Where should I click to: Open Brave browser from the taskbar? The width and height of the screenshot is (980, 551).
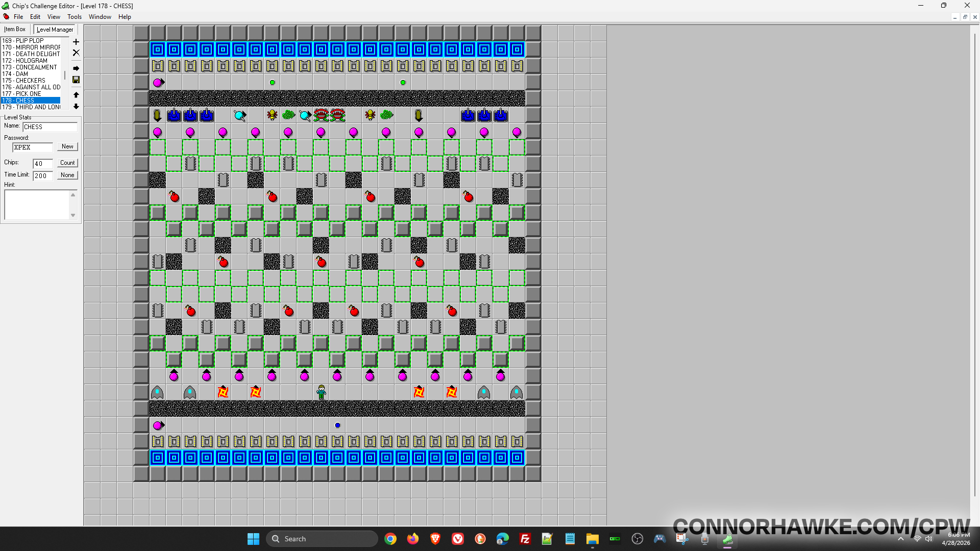pos(435,539)
